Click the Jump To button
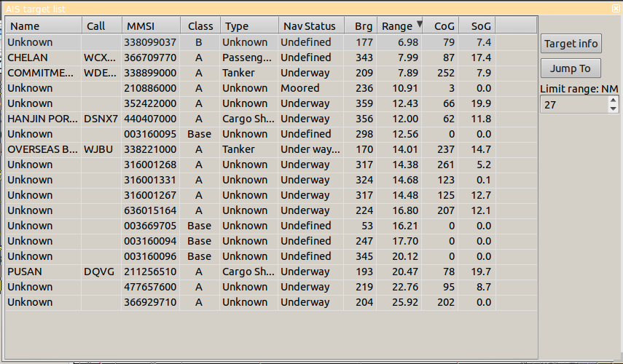This screenshot has height=364, width=623. 571,68
